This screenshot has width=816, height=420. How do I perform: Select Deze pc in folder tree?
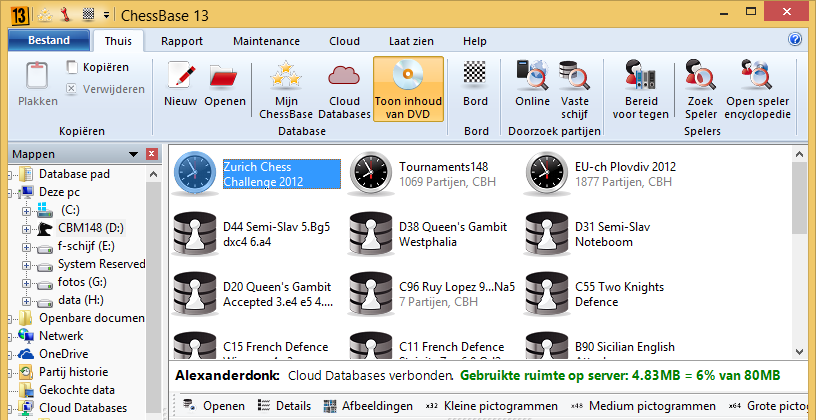pyautogui.click(x=59, y=192)
